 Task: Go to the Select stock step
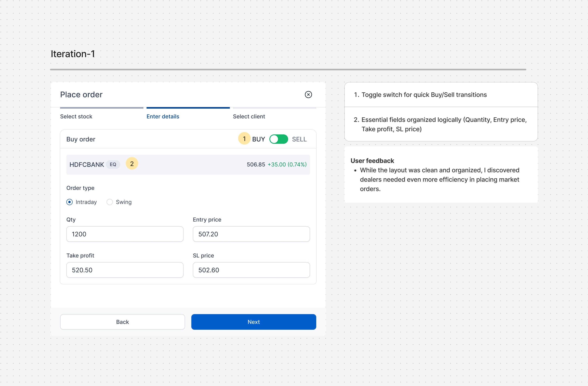(76, 116)
